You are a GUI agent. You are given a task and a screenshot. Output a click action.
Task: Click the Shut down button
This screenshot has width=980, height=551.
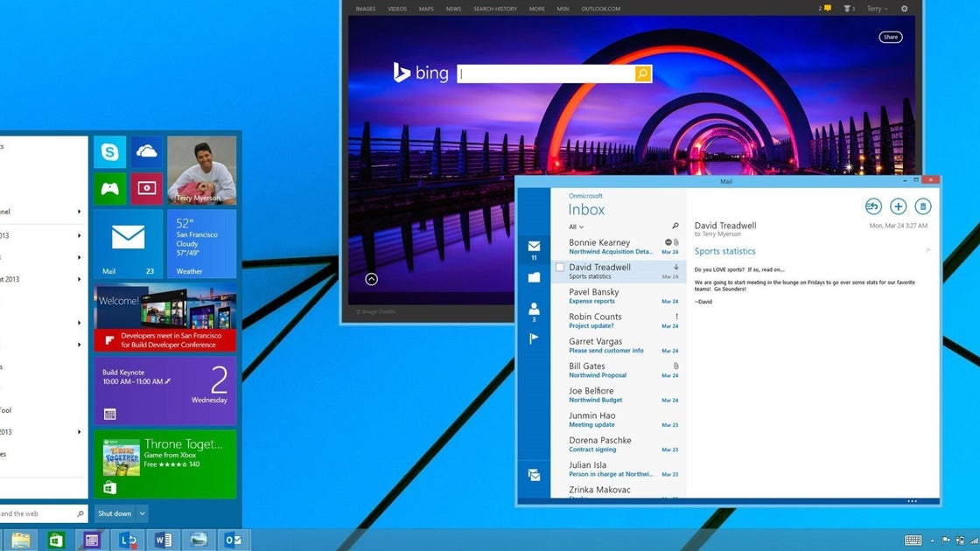[x=115, y=513]
